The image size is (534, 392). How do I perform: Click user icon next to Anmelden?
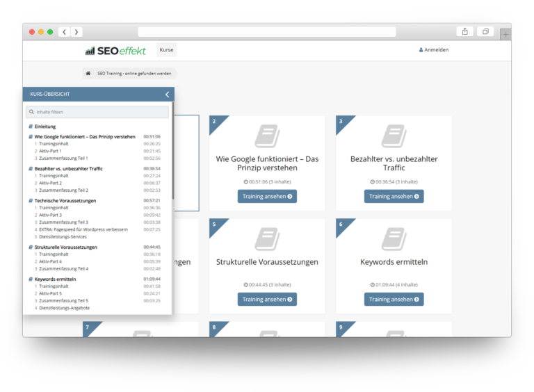point(421,49)
